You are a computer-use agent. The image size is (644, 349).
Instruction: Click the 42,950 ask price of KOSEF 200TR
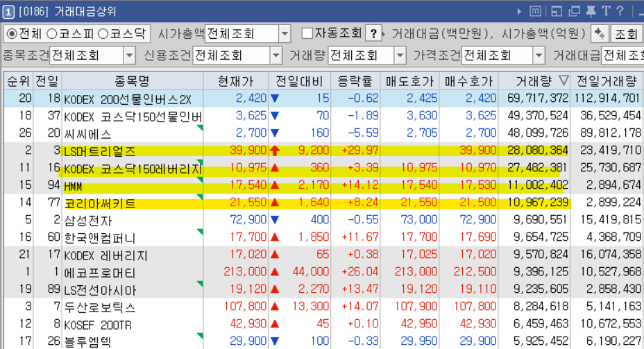click(419, 323)
